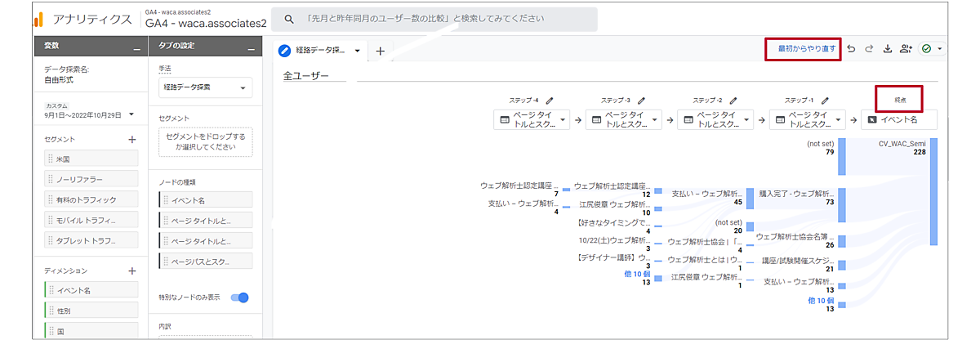Open the share exploration icon
980x340 pixels.
click(x=906, y=49)
